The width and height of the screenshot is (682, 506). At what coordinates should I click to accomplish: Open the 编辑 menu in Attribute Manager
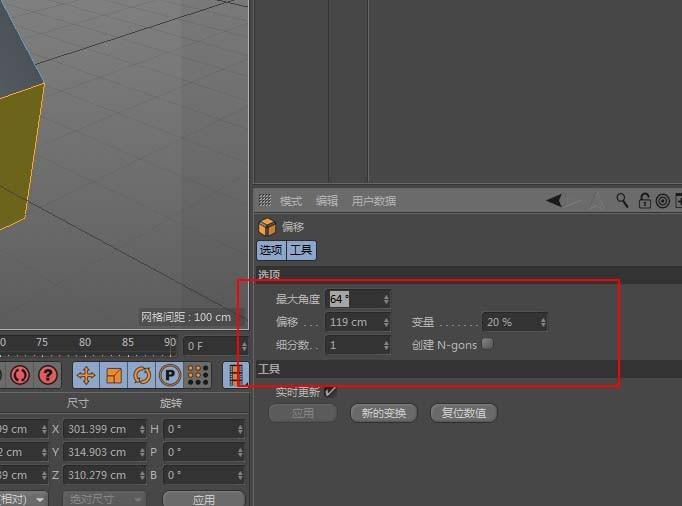(x=327, y=201)
